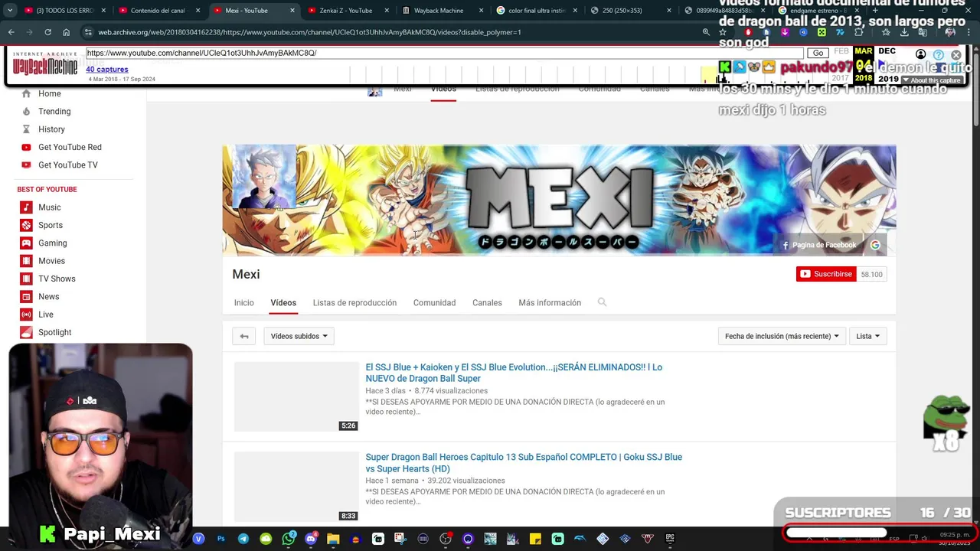Switch to Zenkai Z - YouTube browser tab
980x551 pixels.
pos(348,11)
